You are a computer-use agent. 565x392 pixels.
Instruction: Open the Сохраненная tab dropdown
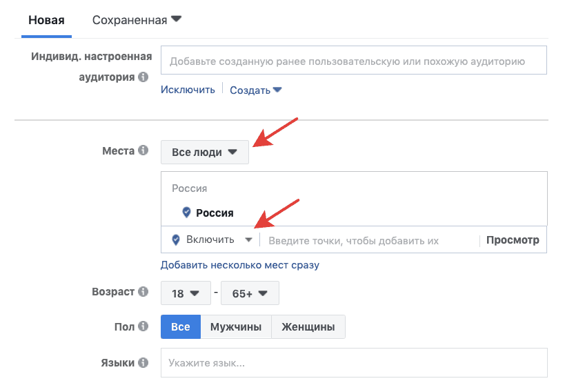pos(137,20)
